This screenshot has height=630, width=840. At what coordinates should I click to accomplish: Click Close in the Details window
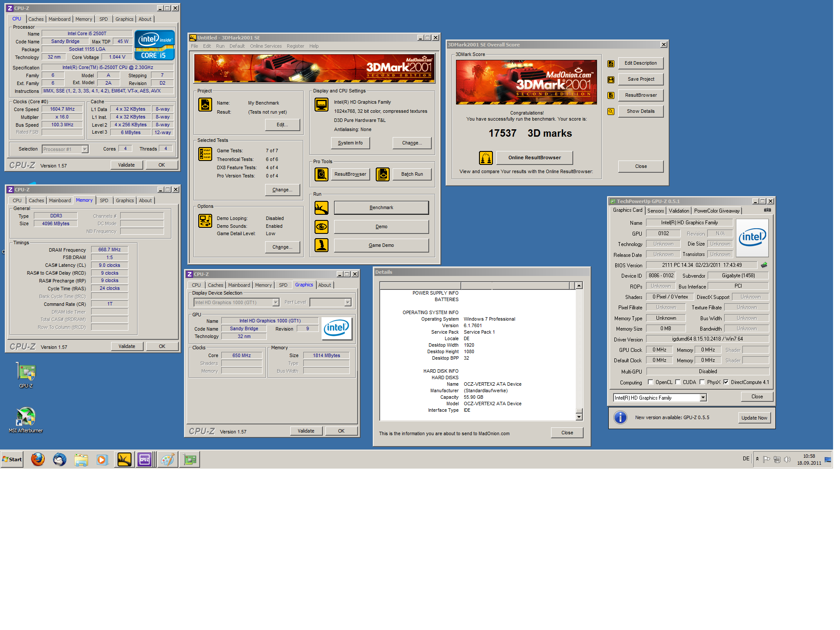567,433
